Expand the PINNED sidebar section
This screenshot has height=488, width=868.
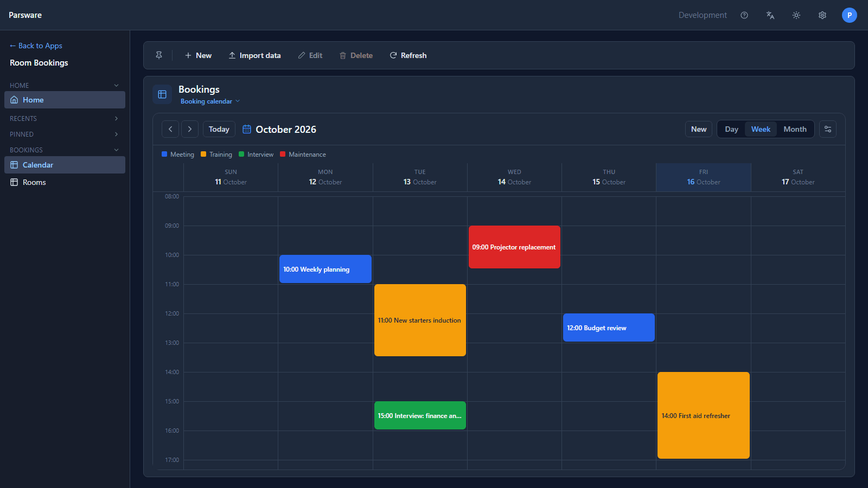pos(116,134)
